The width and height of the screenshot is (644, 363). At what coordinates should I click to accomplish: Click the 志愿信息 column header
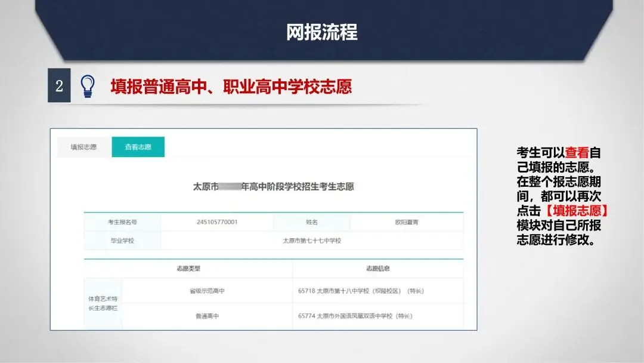[378, 269]
